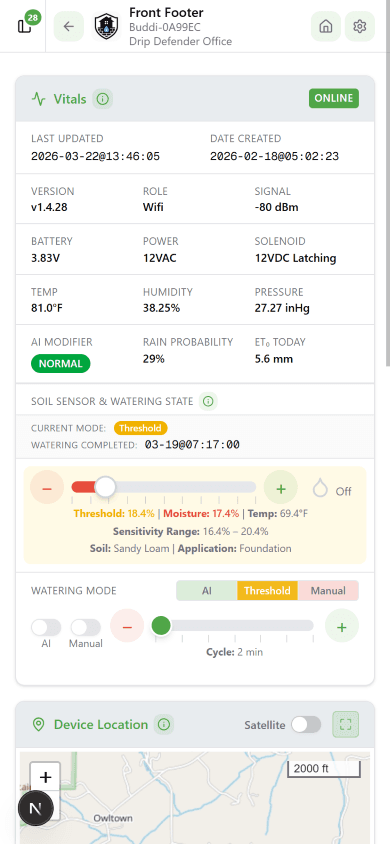
Task: Toggle the Manual watering switch
Action: (86, 627)
